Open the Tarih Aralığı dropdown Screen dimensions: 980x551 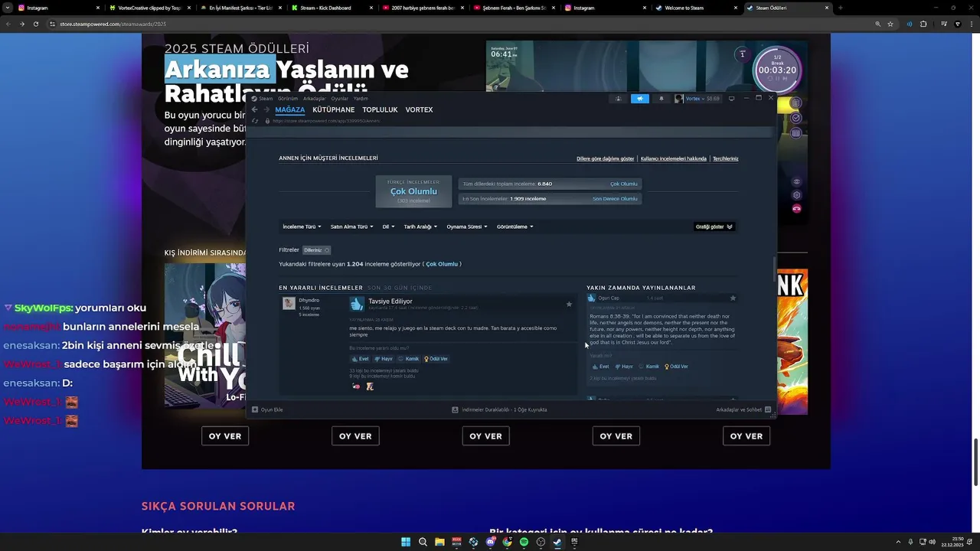click(x=420, y=227)
